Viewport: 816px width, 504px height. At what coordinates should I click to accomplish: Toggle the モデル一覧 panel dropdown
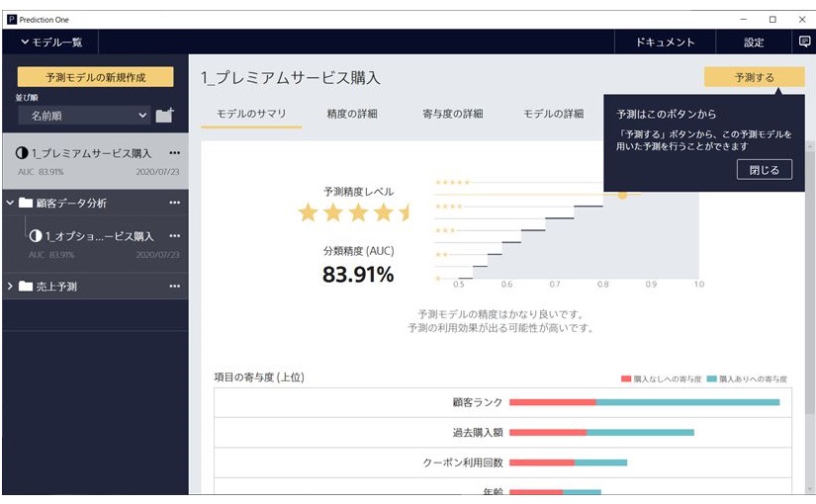51,42
